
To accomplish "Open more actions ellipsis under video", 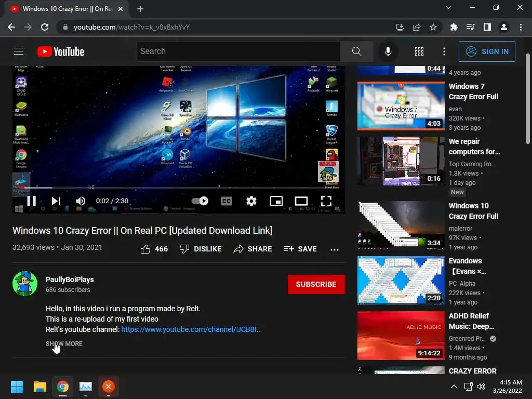I will point(335,249).
